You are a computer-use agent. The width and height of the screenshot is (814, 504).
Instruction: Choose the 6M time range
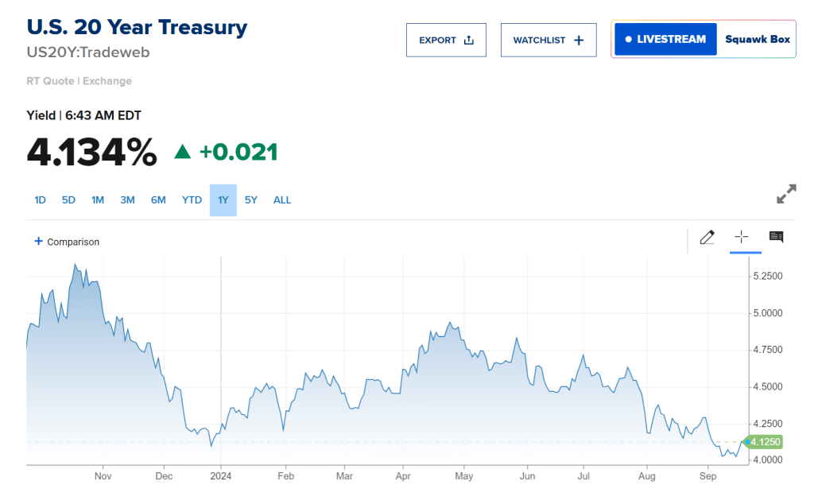(x=158, y=200)
